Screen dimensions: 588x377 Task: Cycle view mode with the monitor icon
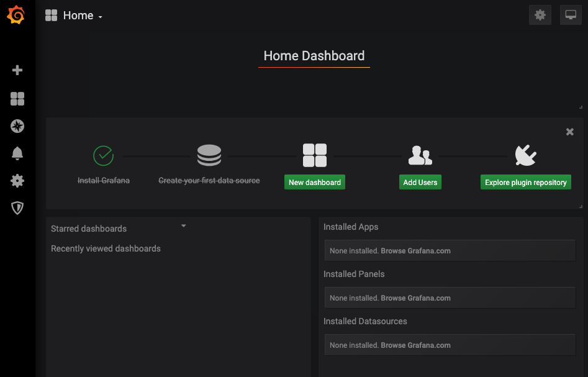[571, 15]
